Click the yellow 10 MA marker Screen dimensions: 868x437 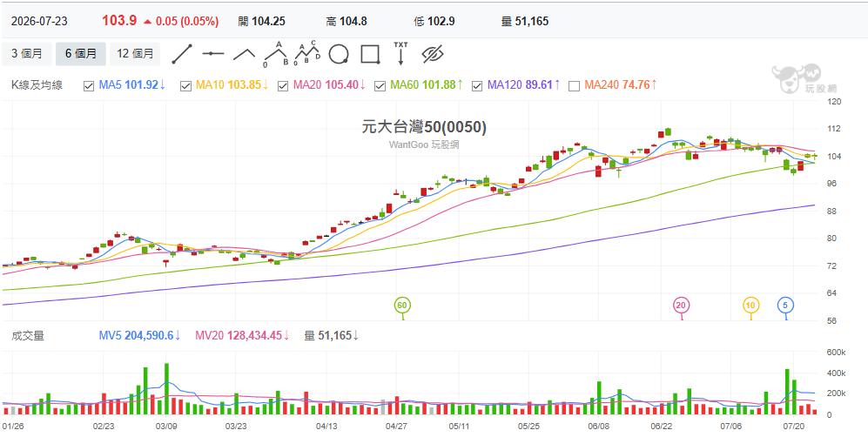[750, 306]
